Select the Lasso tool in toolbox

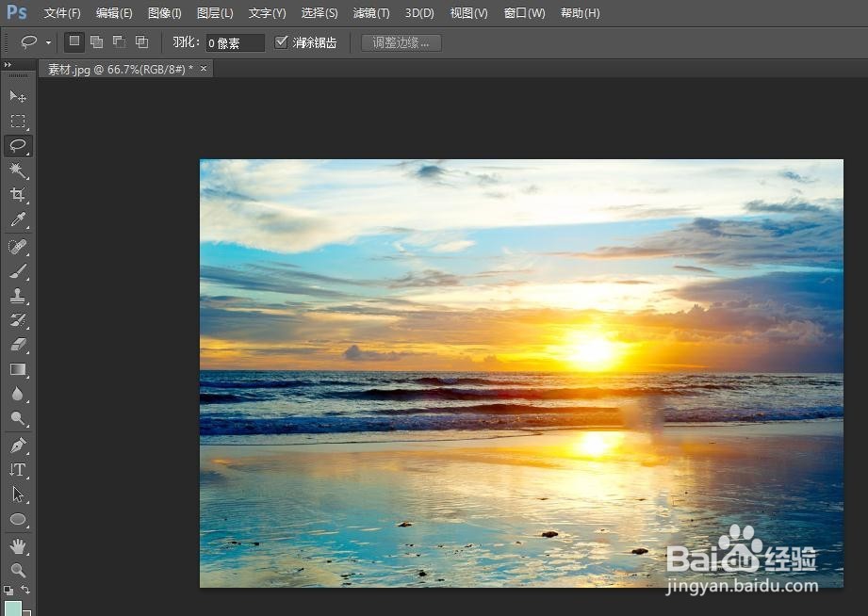click(x=18, y=146)
